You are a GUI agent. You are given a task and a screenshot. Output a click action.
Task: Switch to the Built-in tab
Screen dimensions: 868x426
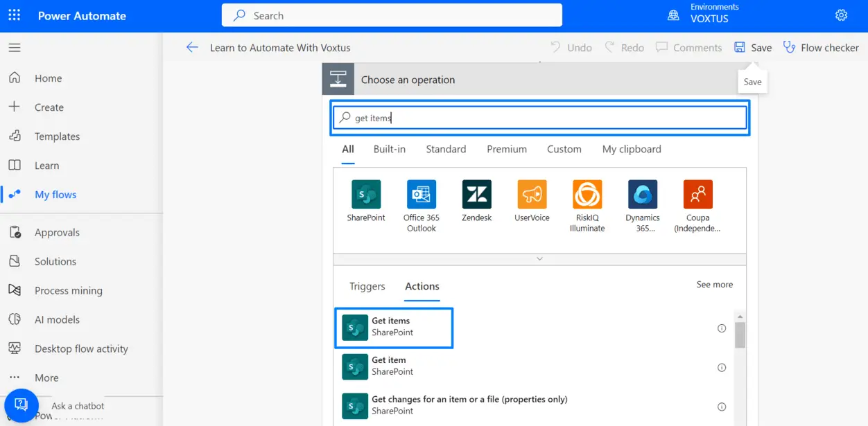(389, 149)
